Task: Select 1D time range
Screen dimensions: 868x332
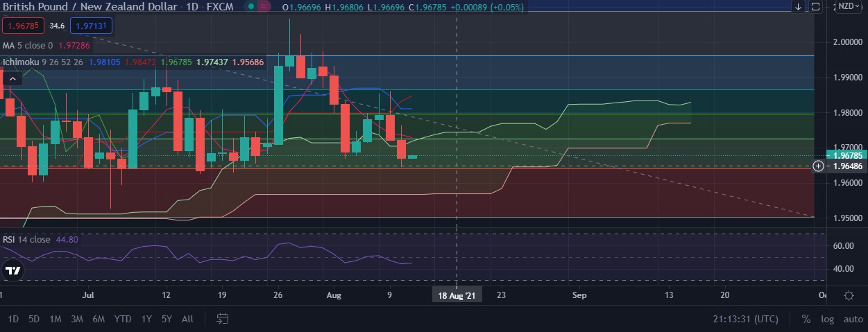Action: (x=13, y=319)
